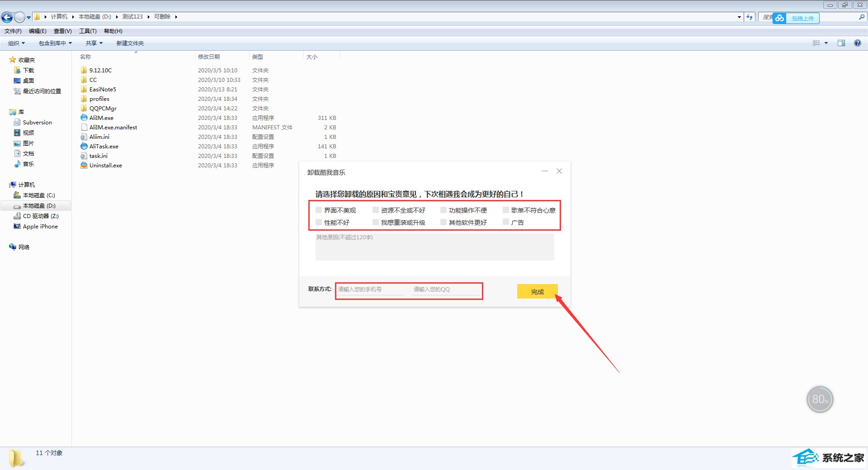Select the QQPCMgr folder icon
The width and height of the screenshot is (868, 470).
point(84,108)
